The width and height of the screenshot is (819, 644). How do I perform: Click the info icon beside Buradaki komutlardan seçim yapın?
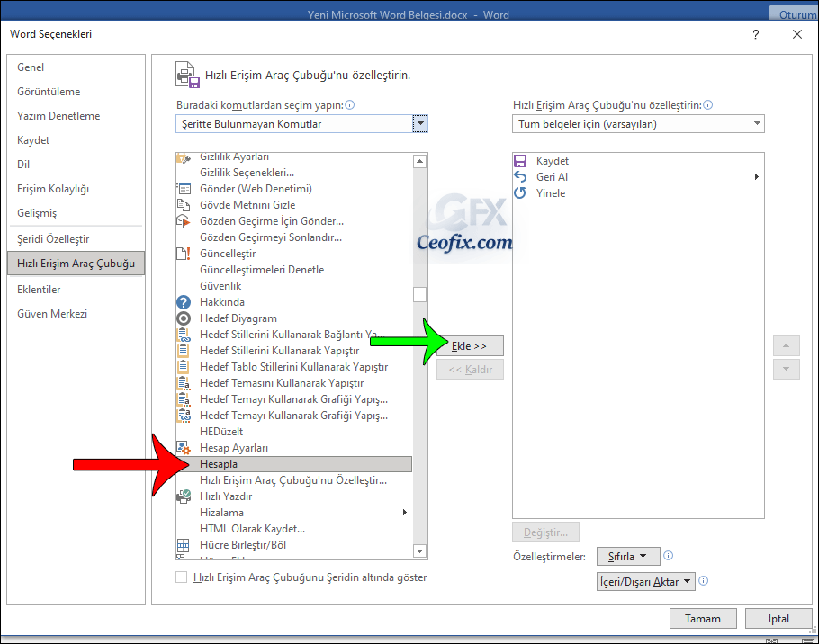tap(350, 105)
